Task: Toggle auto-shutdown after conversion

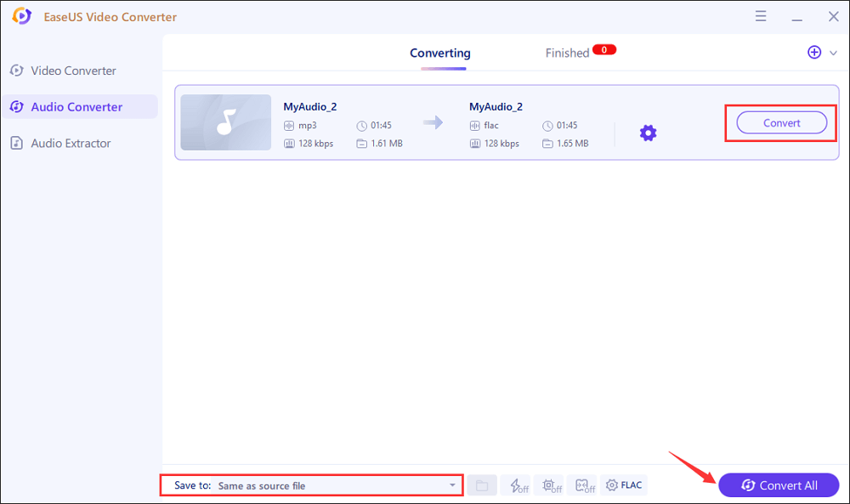Action: coord(549,484)
